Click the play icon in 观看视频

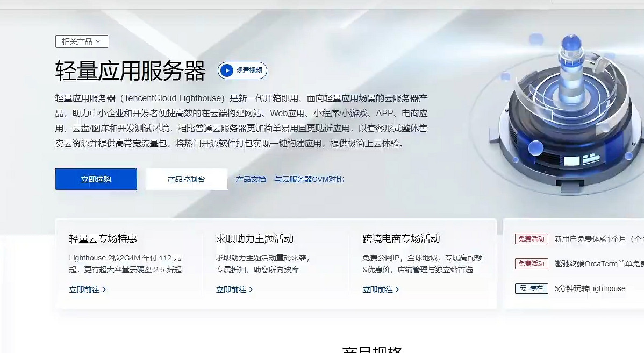point(227,70)
